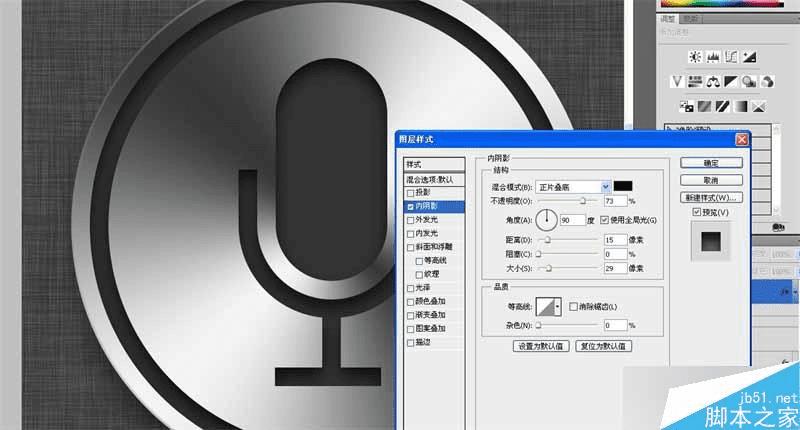Click the angle value field showing 90
The image size is (800, 430).
(572, 220)
